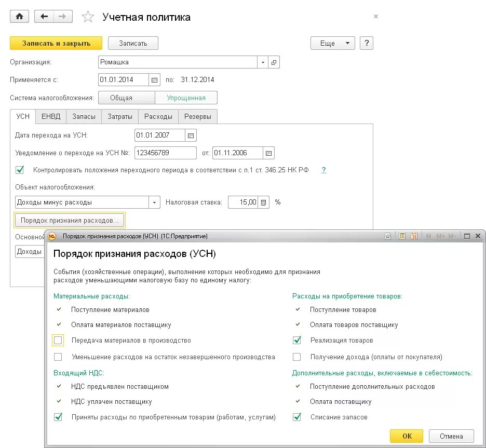Click НДС уплачен поставщику text
This screenshot has width=486, height=448.
[x=111, y=401]
